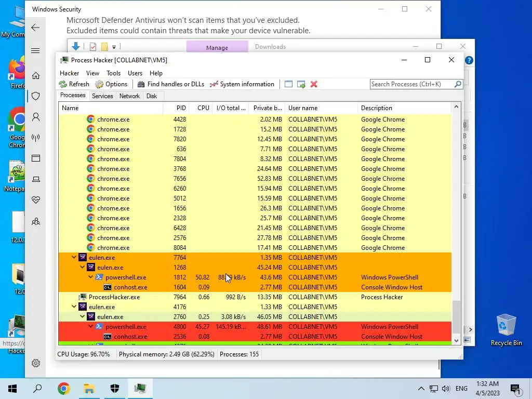
Task: Open System information window
Action: [x=242, y=84]
